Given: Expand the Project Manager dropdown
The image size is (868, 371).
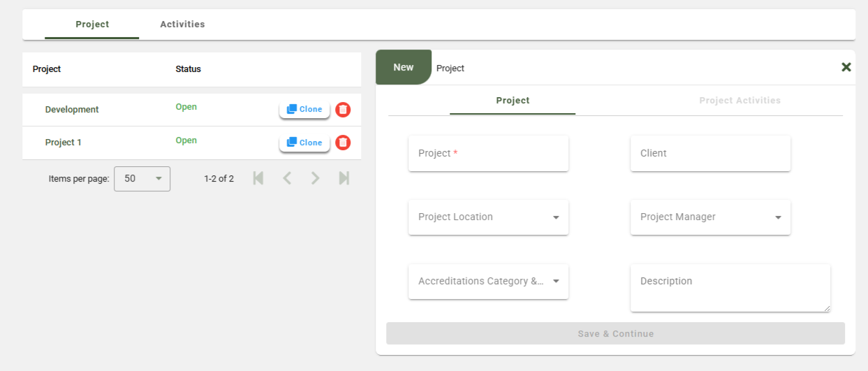Looking at the screenshot, I should [710, 217].
